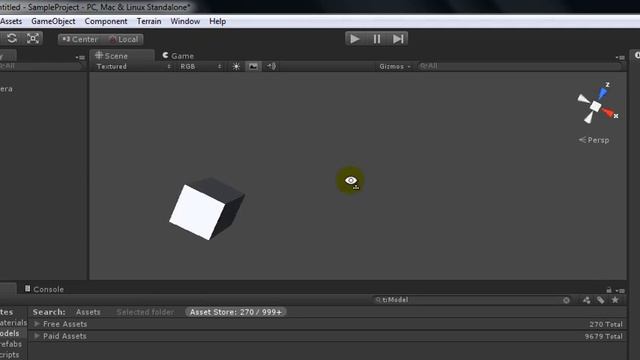This screenshot has height=360, width=640.
Task: Open Search by Type icon
Action: pyautogui.click(x=587, y=300)
